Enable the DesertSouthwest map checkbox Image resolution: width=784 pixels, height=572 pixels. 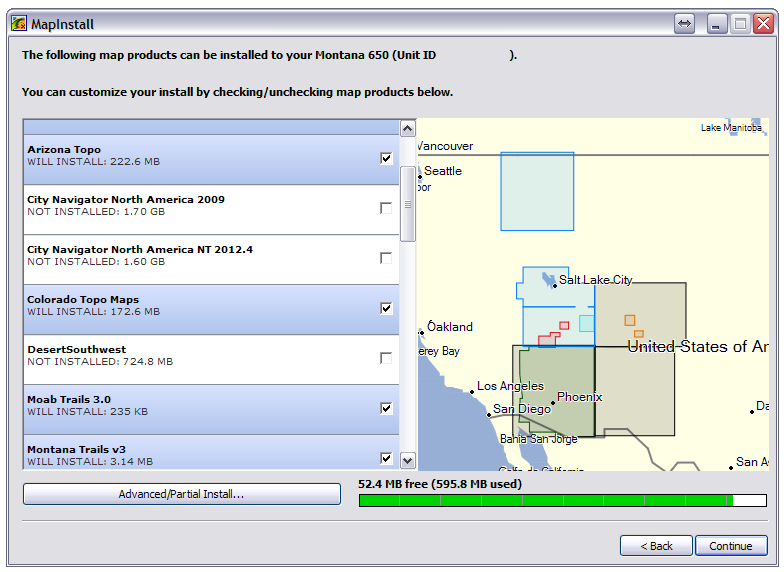[386, 358]
